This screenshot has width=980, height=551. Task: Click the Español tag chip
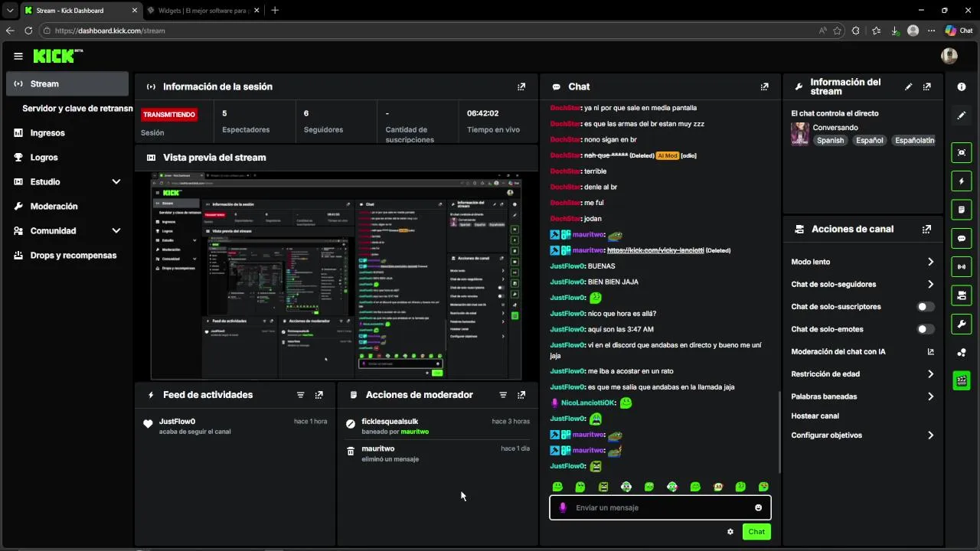[869, 141]
